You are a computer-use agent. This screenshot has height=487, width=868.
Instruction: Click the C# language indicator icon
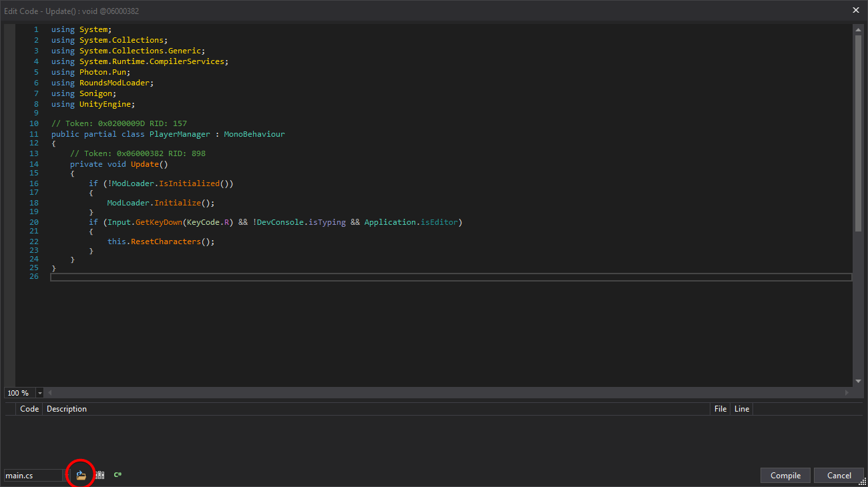[x=118, y=474]
